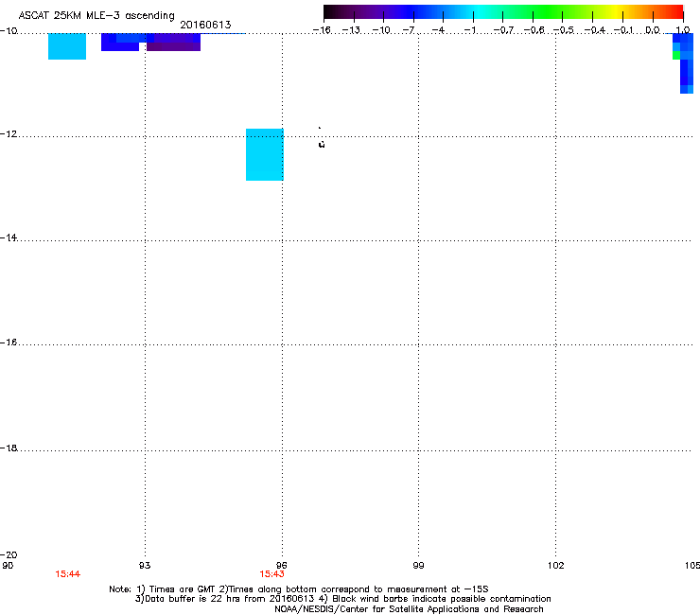Click the colorbar tick label "-7"
This screenshot has height=615, width=700.
(x=408, y=30)
